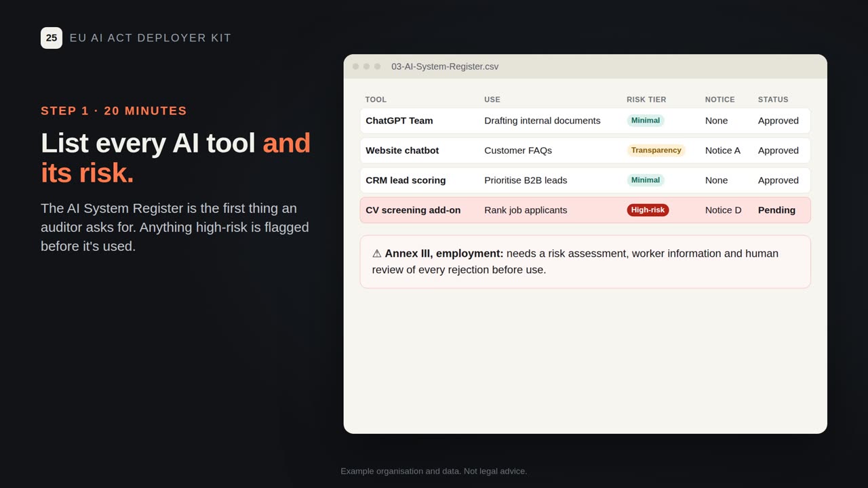
Task: Click the Minimal badge for CRM lead scoring
Action: tap(646, 180)
